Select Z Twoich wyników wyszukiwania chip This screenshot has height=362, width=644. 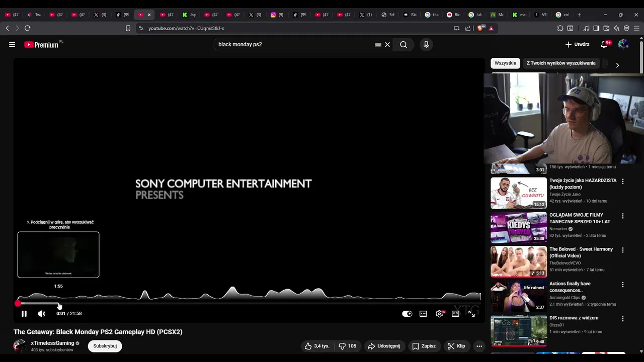561,63
